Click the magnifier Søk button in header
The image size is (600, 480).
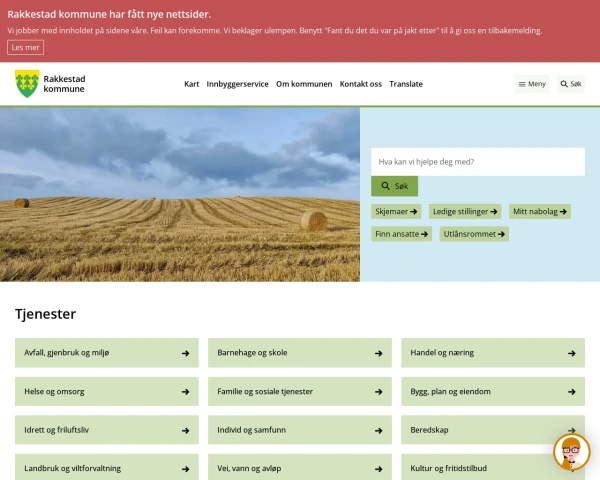pyautogui.click(x=570, y=84)
